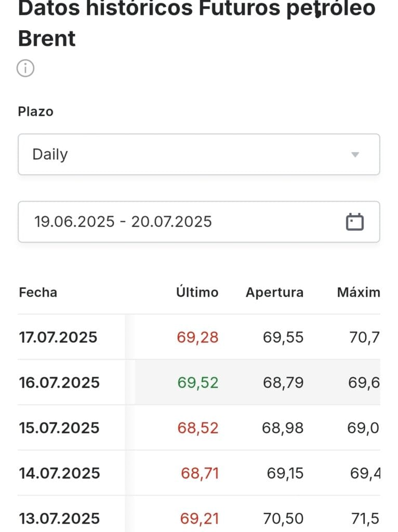Click the closing price 68,71
Screen dimensions: 398x532
point(200,473)
